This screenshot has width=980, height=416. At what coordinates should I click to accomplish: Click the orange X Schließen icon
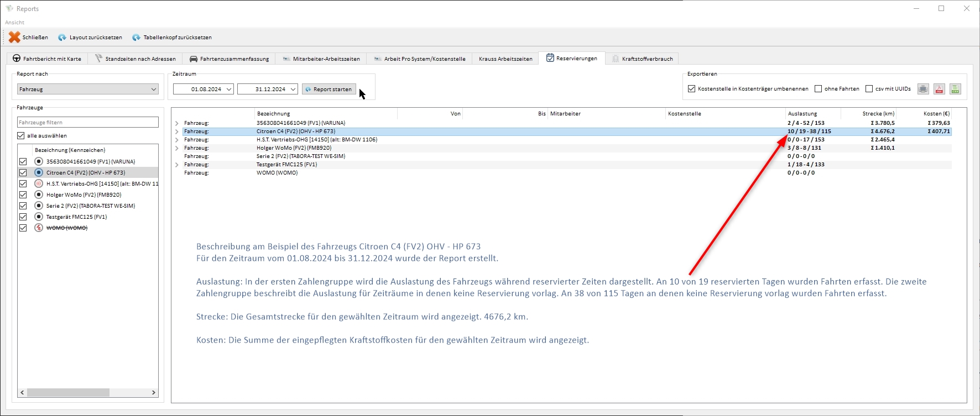point(14,37)
